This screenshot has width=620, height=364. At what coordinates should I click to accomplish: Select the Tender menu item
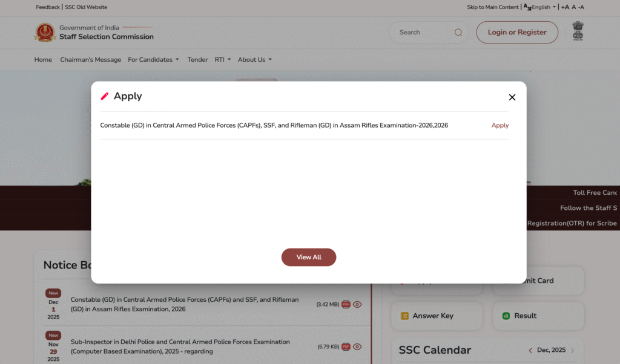click(197, 59)
